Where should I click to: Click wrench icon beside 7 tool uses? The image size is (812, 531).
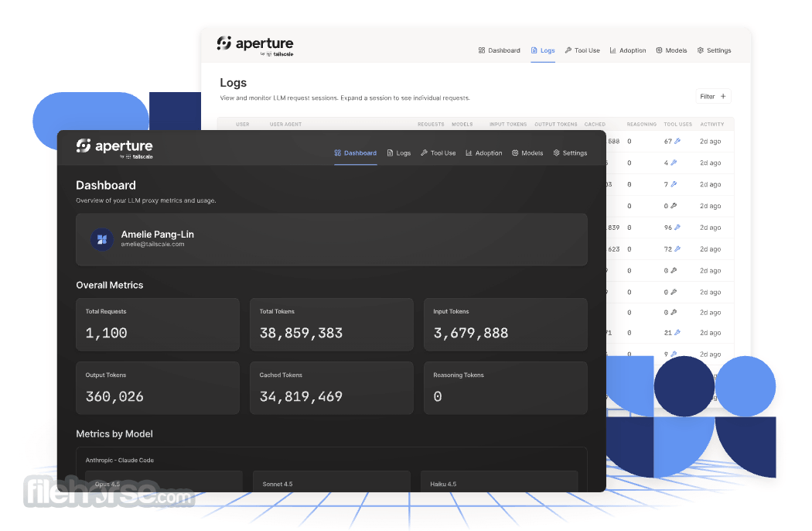674,184
